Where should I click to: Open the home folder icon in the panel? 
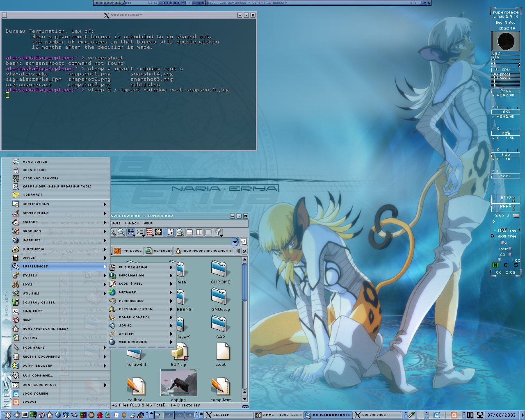pyautogui.click(x=50, y=415)
